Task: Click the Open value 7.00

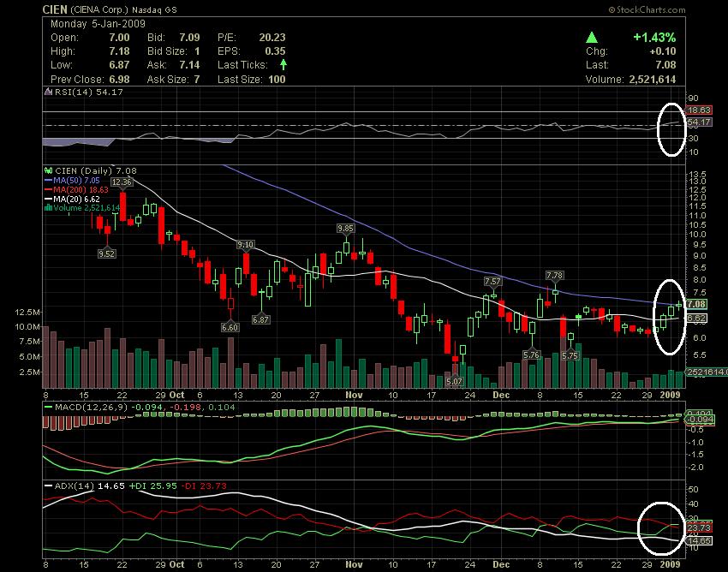Action: [119, 38]
